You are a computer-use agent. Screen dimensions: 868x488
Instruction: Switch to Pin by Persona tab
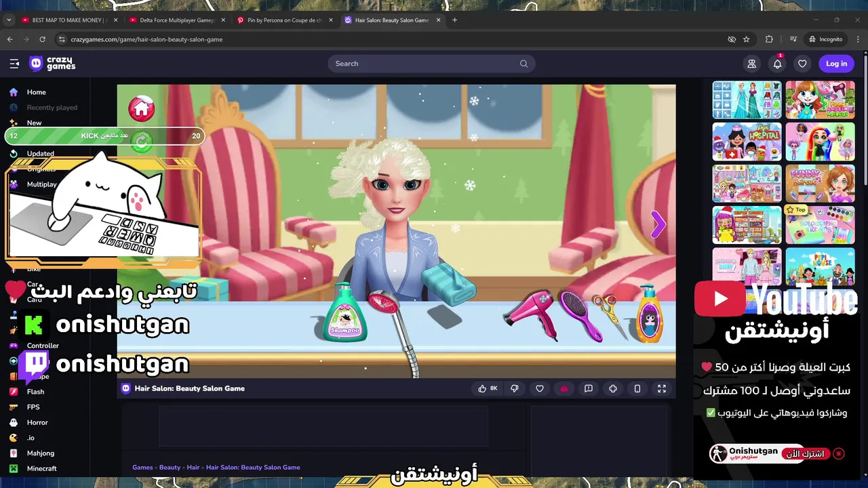click(x=284, y=20)
